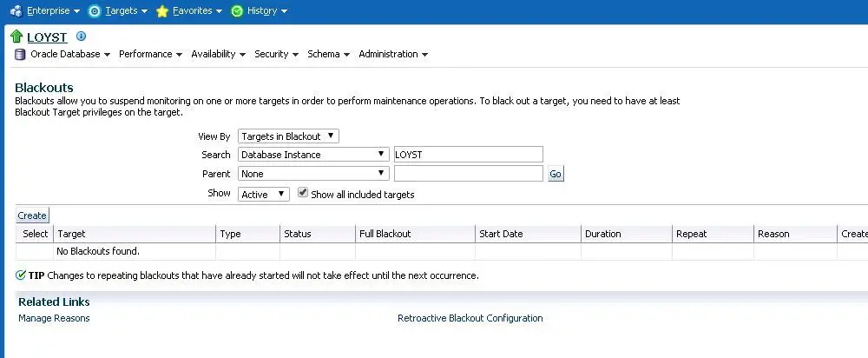Click the Oracle Database cylinder icon

coord(20,55)
